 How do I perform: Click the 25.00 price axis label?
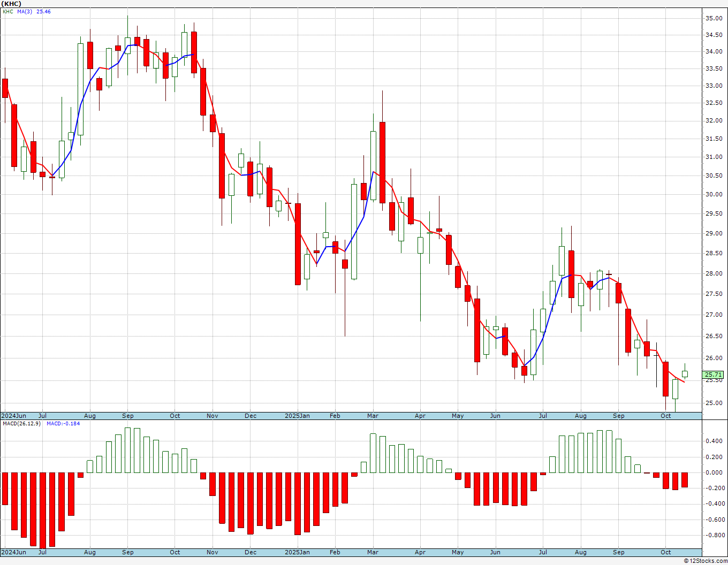pos(714,403)
